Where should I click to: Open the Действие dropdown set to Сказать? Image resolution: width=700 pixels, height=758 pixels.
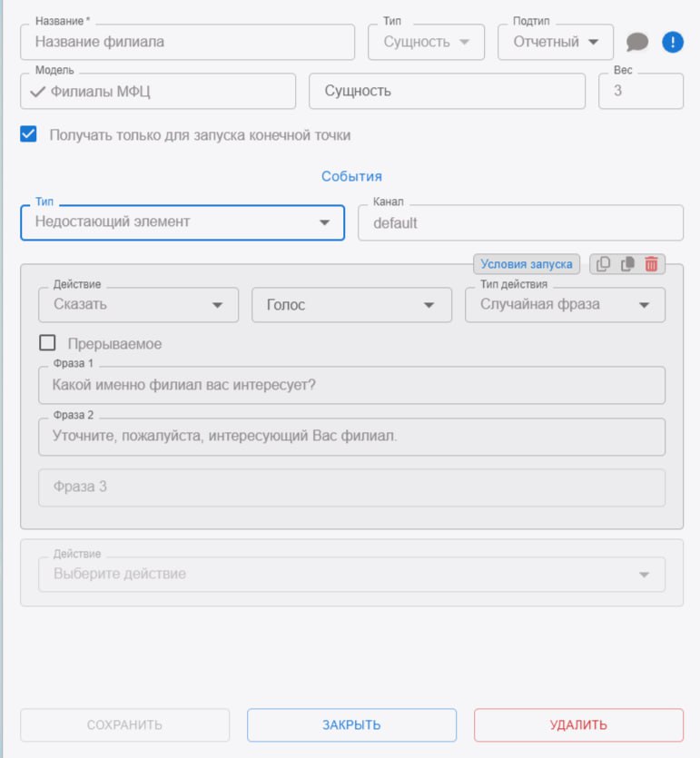click(138, 305)
